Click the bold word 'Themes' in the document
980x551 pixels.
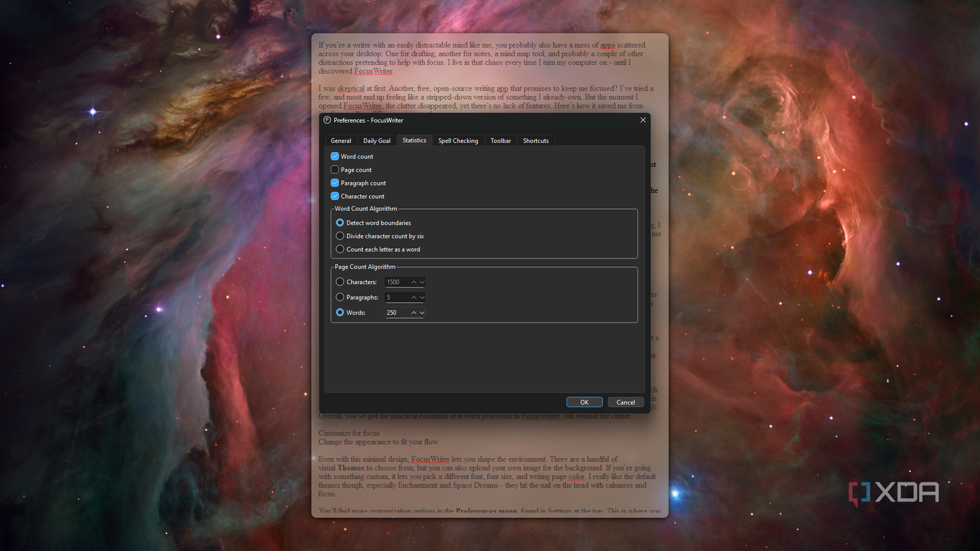coord(351,468)
